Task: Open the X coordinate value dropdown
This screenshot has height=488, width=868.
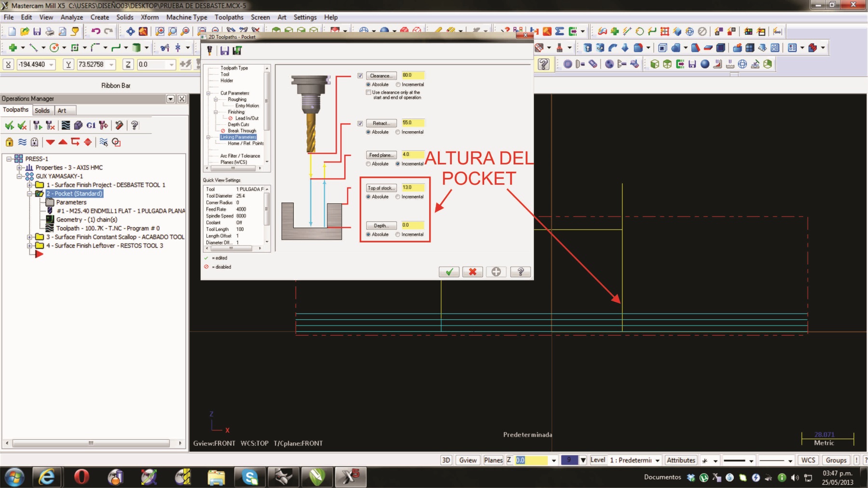Action: tap(52, 65)
